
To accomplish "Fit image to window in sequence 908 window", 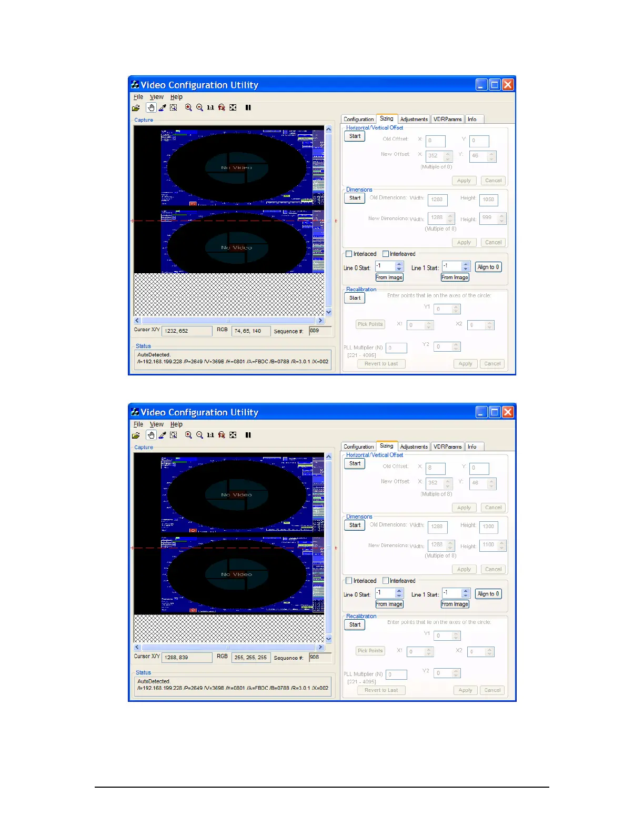I will 233,435.
